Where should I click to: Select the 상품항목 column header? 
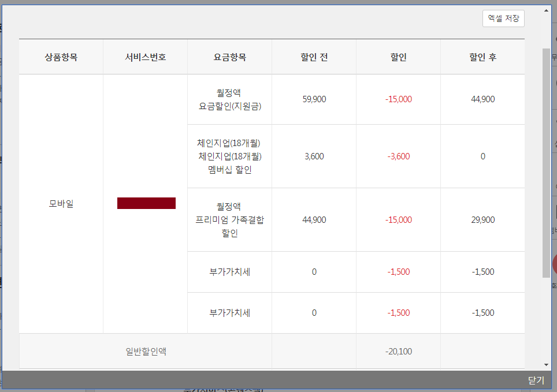point(61,57)
